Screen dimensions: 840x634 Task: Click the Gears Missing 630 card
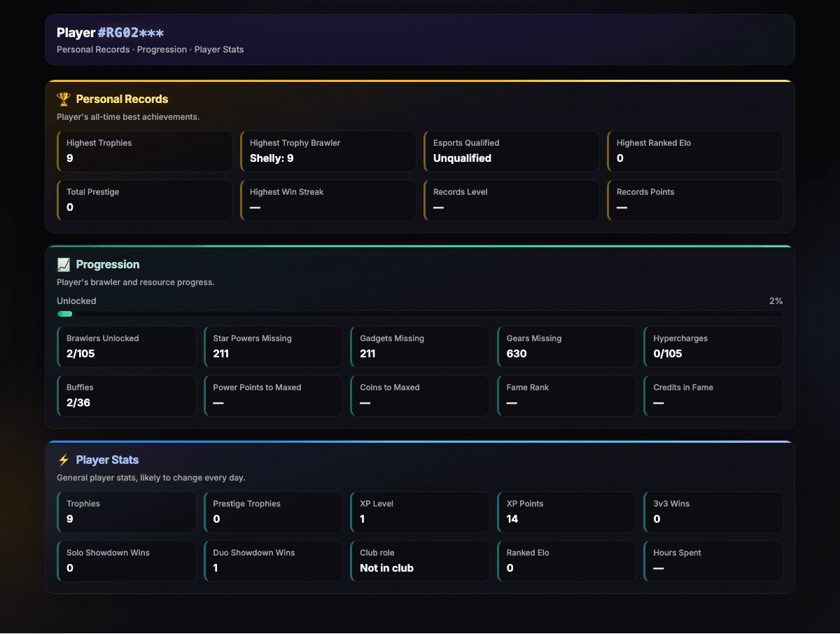(567, 347)
